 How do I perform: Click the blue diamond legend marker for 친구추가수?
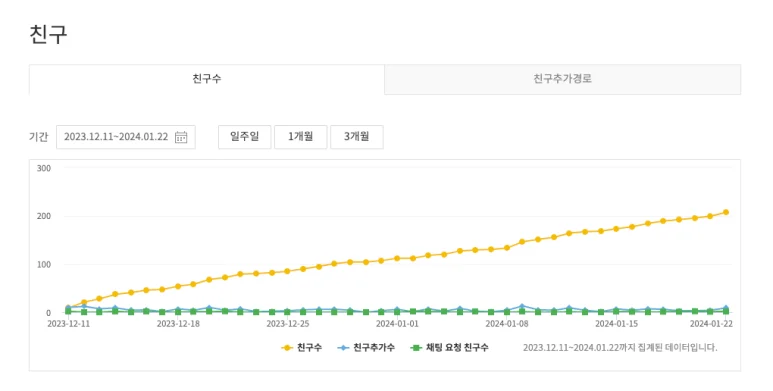coord(343,348)
